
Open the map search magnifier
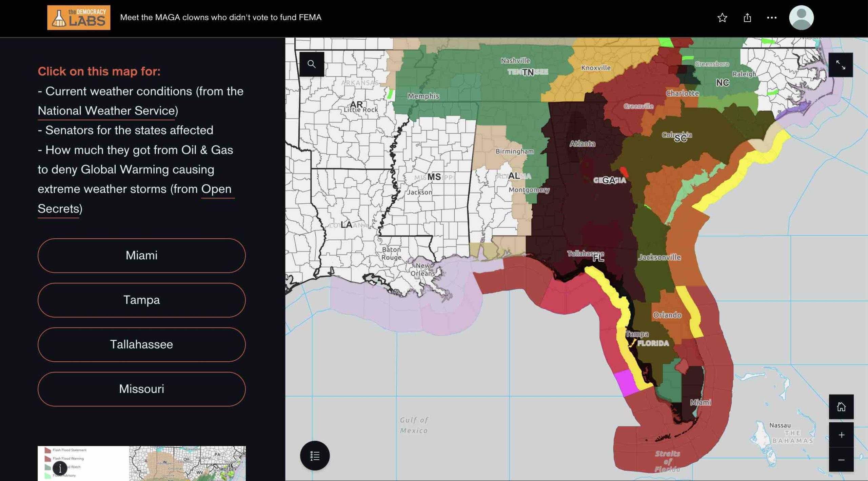[x=312, y=64]
